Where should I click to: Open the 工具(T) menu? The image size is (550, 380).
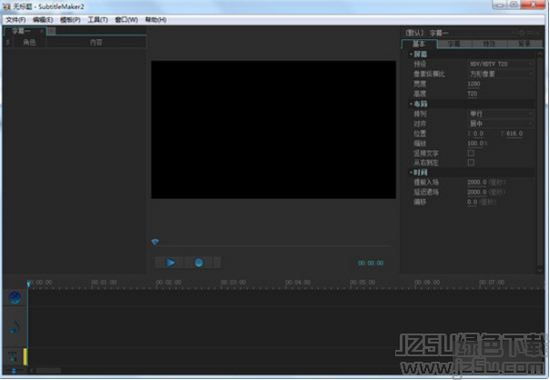[x=98, y=20]
